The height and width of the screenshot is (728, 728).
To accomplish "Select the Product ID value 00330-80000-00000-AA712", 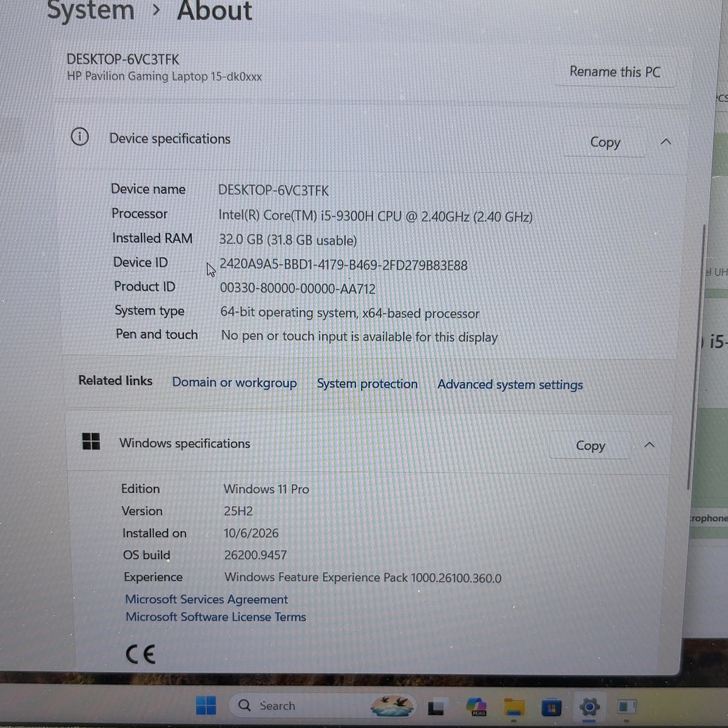I will coord(297,289).
